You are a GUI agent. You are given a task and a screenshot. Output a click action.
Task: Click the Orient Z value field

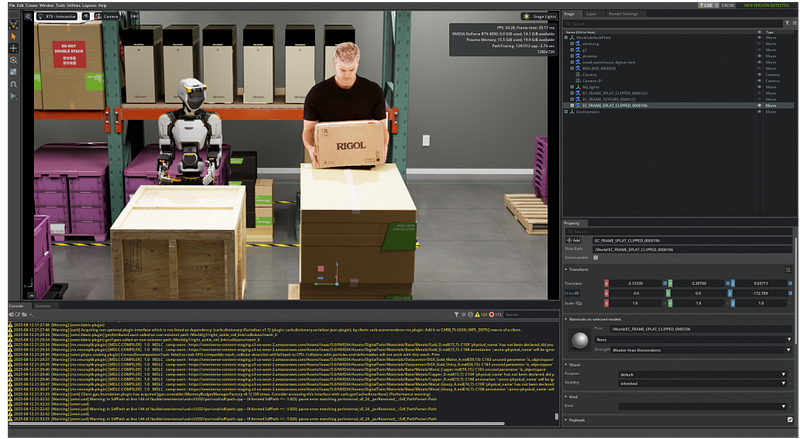760,293
